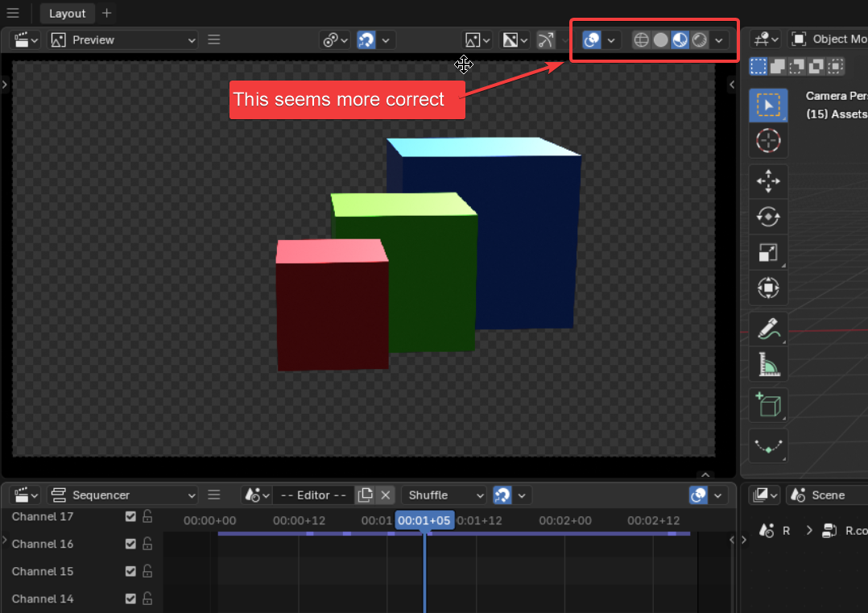Activate the Rotate tool
The height and width of the screenshot is (613, 868).
click(768, 217)
